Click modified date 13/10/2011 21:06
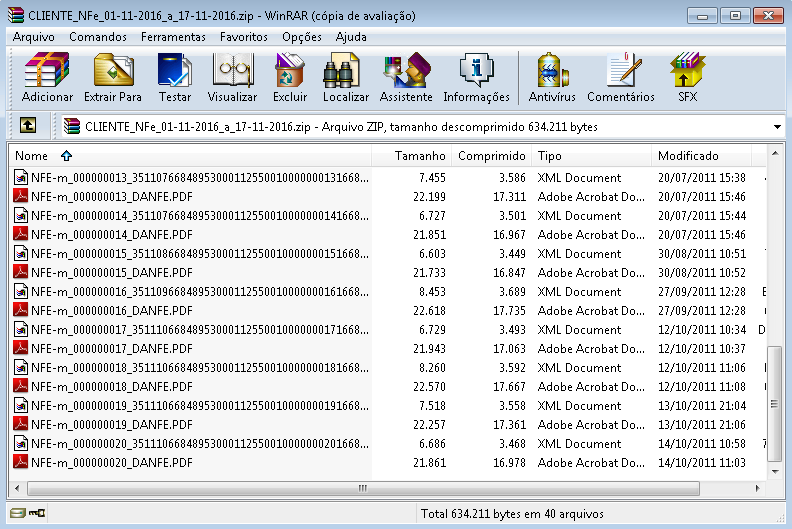This screenshot has height=529, width=792. tap(702, 424)
